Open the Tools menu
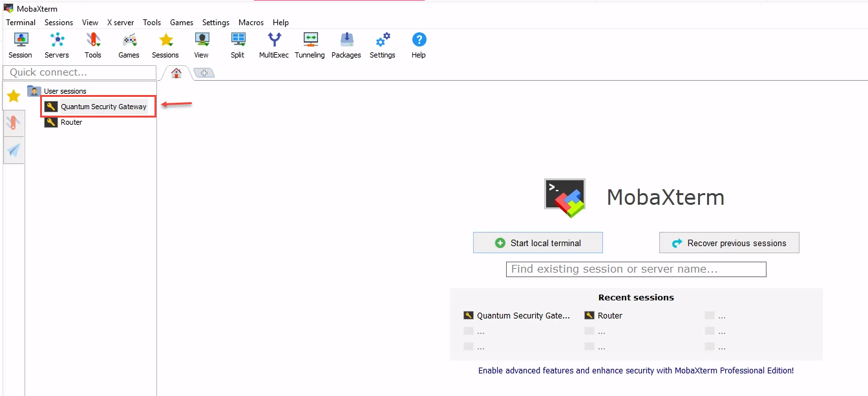Screen dimensions: 868x396 point(152,23)
